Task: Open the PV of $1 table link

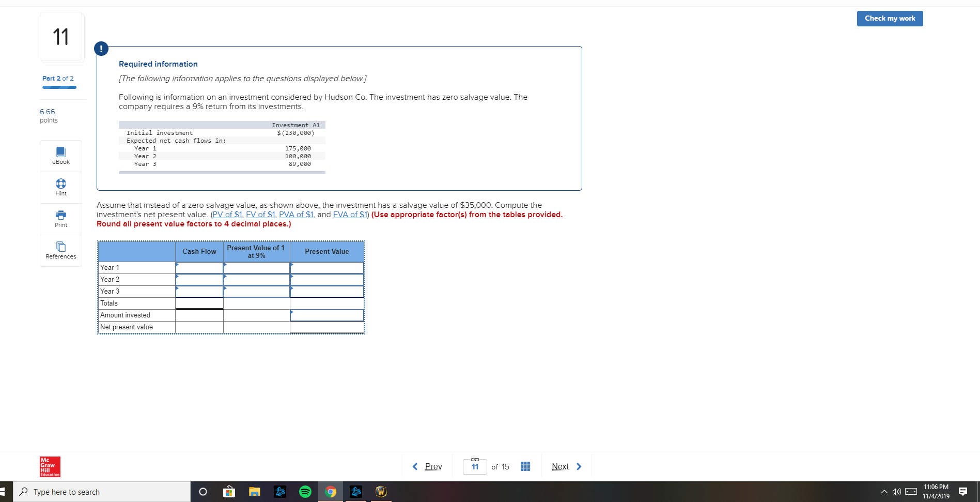Action: pyautogui.click(x=227, y=214)
